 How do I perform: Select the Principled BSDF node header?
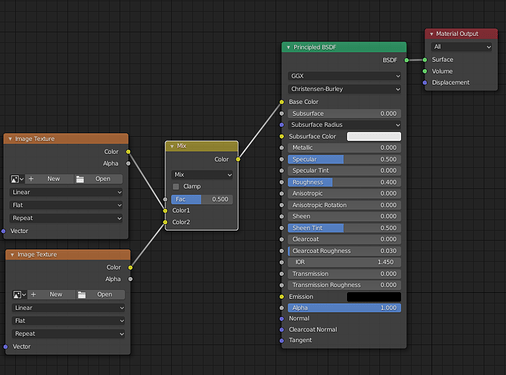pyautogui.click(x=344, y=47)
